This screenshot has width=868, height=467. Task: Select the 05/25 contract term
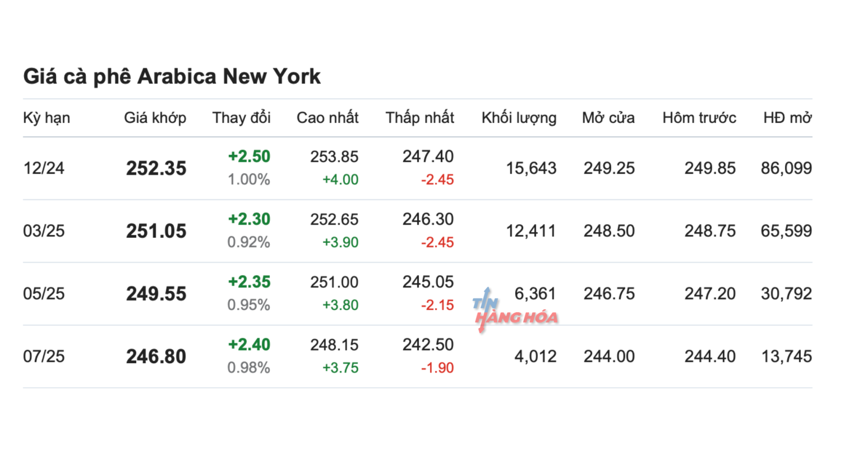44,294
